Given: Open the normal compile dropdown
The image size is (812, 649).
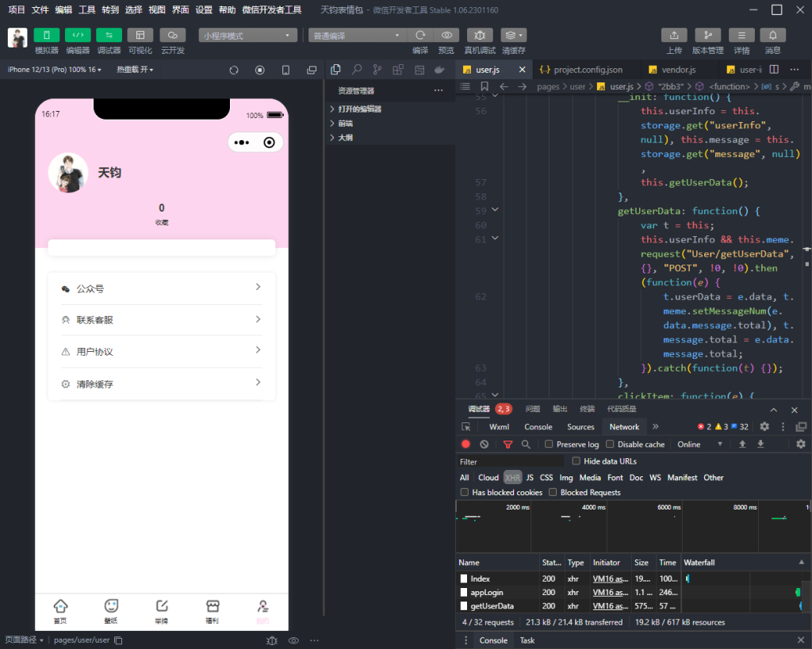Looking at the screenshot, I should tap(358, 35).
